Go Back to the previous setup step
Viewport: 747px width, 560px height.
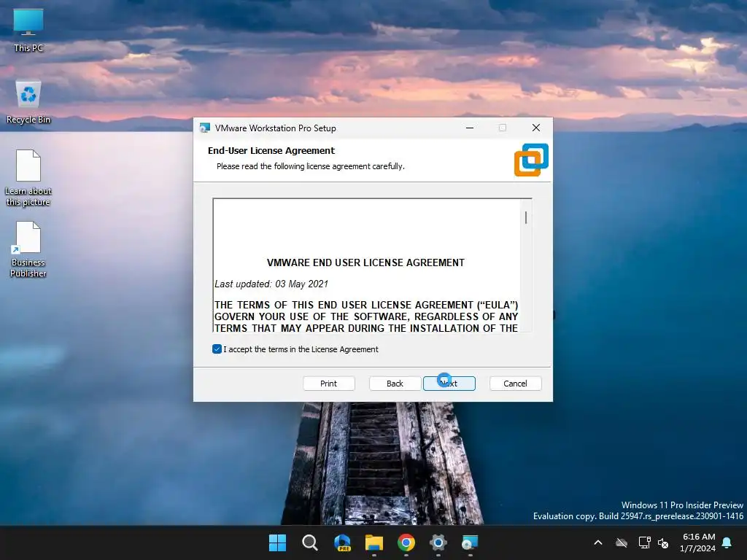click(395, 384)
